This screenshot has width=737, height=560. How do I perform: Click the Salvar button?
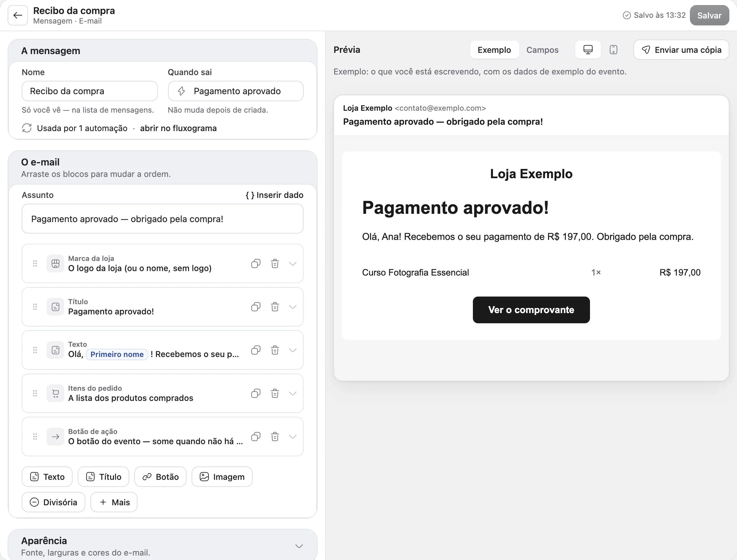tap(709, 15)
